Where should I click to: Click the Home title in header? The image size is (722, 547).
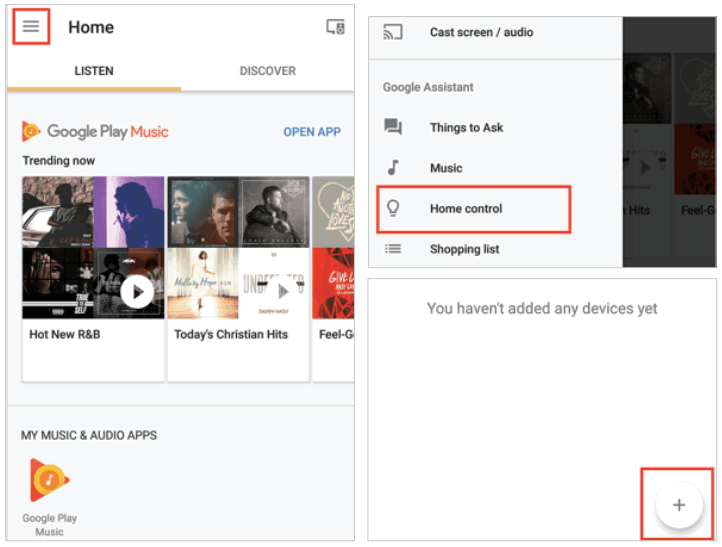pyautogui.click(x=91, y=27)
